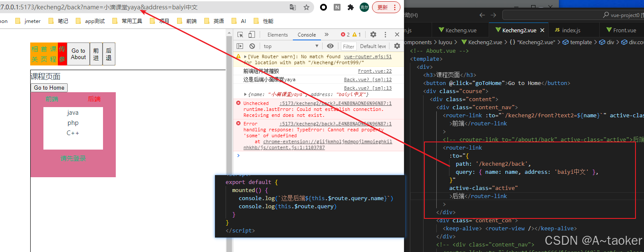Click the 请先登录 link

pos(73,159)
